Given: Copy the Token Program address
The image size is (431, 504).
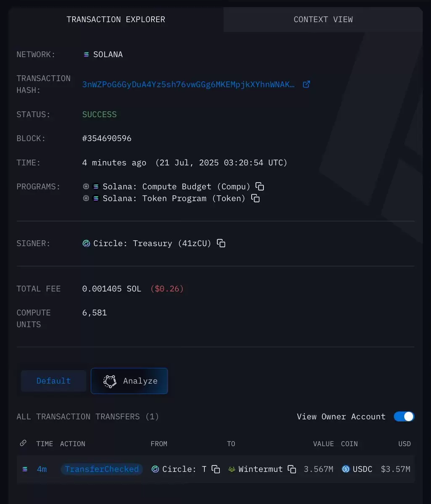Looking at the screenshot, I should 255,198.
